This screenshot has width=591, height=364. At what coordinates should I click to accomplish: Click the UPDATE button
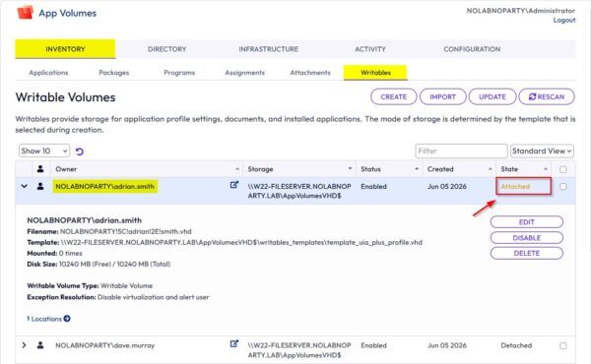[x=492, y=96]
